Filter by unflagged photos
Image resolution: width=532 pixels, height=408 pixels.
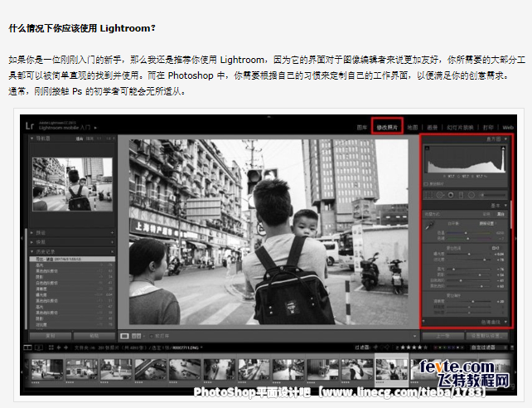click(x=381, y=347)
